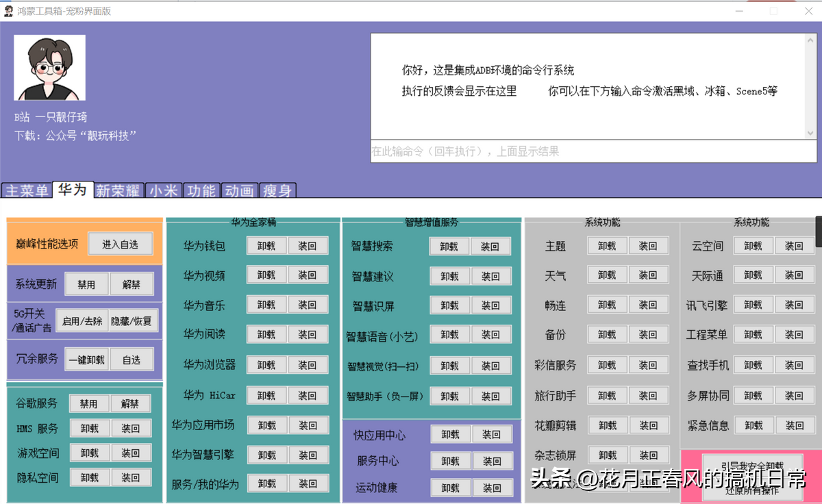Uninstall 多屏协同

pyautogui.click(x=753, y=395)
